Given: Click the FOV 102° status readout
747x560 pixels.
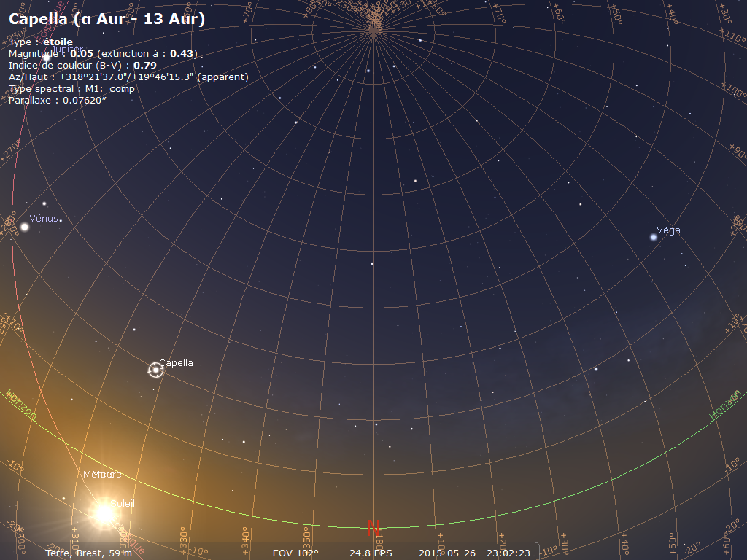Looking at the screenshot, I should [x=295, y=553].
